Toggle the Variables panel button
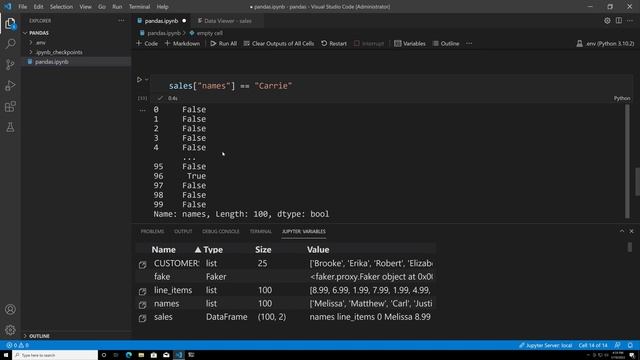Screen dimensions: 640x360 [x=410, y=43]
